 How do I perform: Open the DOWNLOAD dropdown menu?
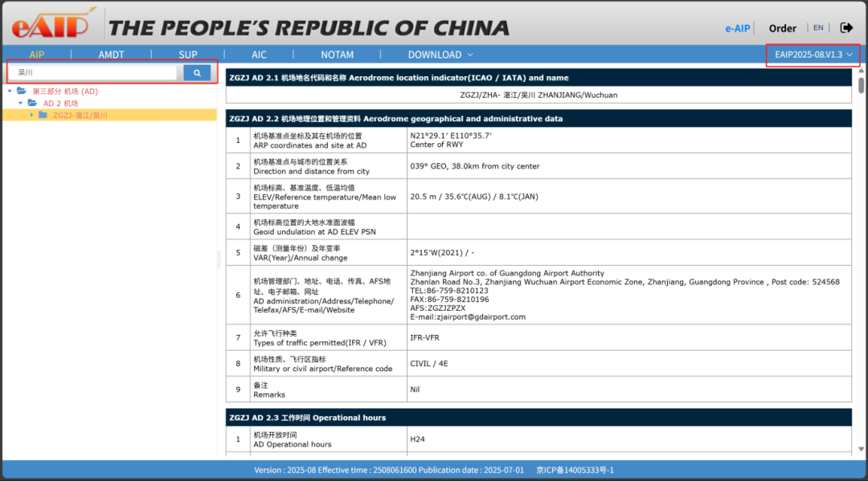coord(440,55)
